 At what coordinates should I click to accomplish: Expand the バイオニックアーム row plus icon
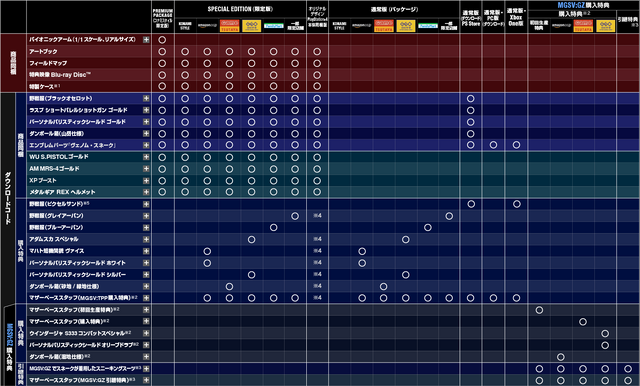pos(146,40)
